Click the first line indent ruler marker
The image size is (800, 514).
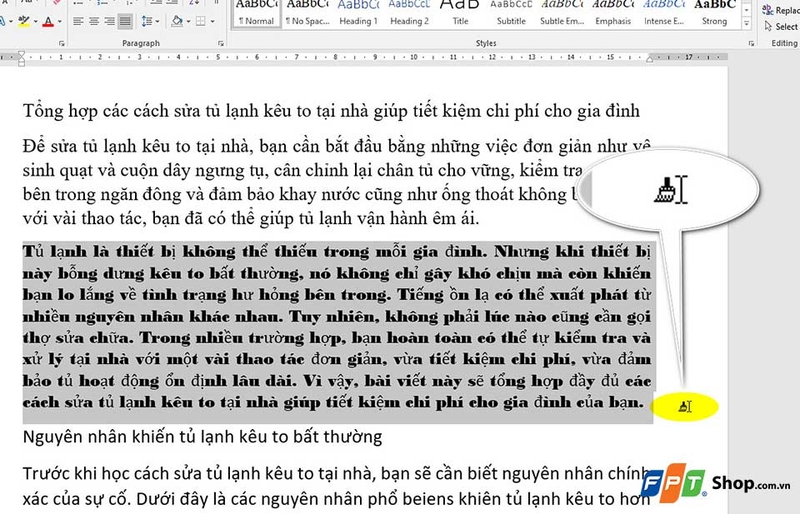pyautogui.click(x=21, y=54)
